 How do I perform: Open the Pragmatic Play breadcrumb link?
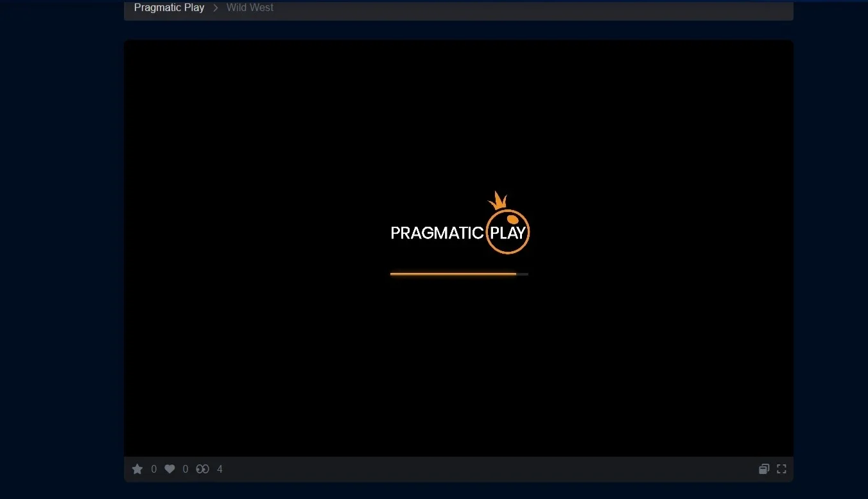pyautogui.click(x=169, y=8)
